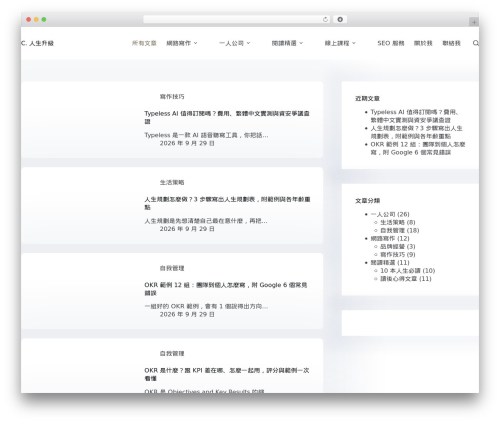
Task: Open 10 本人生必讀 (10) subcategory in sidebar
Action: [x=408, y=271]
